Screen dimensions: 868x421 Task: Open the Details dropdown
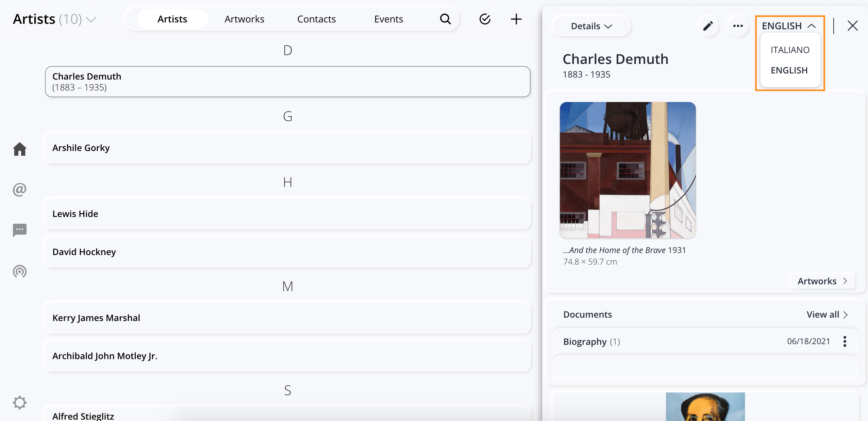(x=591, y=26)
